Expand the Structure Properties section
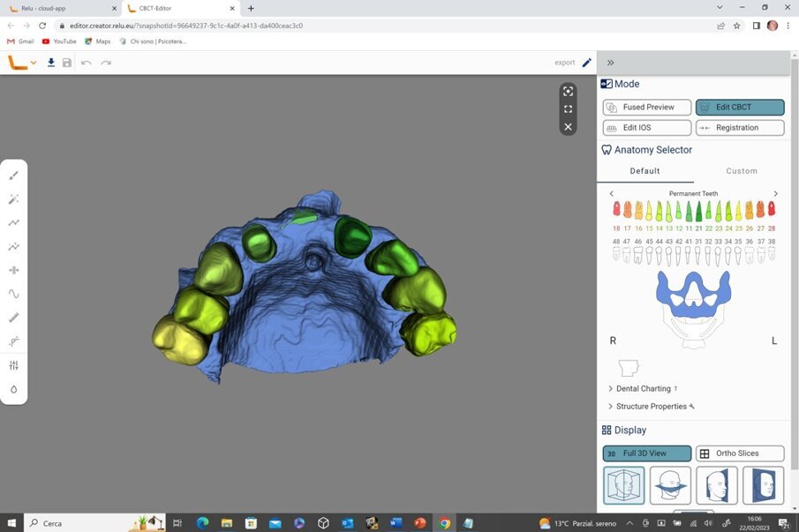The width and height of the screenshot is (799, 532). (x=651, y=407)
